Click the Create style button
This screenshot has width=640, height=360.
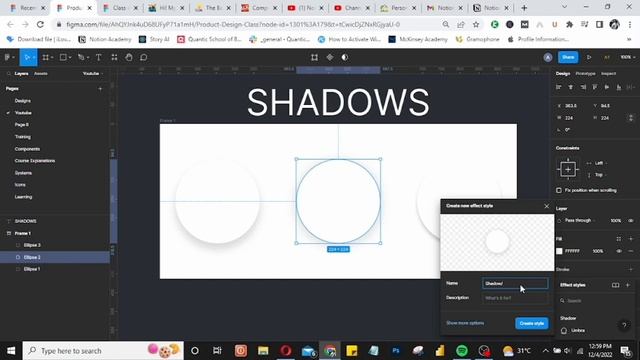532,323
